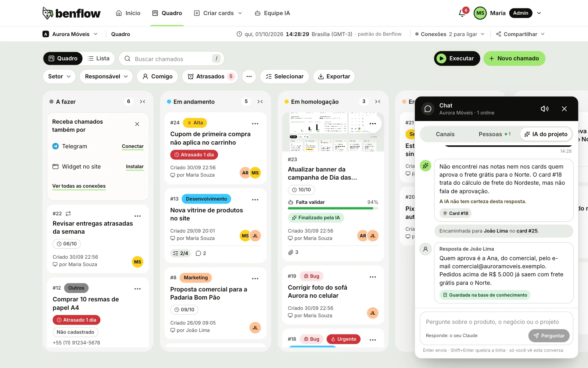The image size is (588, 368).
Task: Open options menu on card #22
Action: point(137,216)
